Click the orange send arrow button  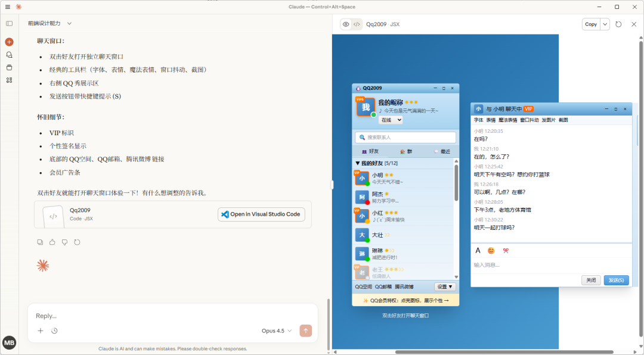coord(305,331)
